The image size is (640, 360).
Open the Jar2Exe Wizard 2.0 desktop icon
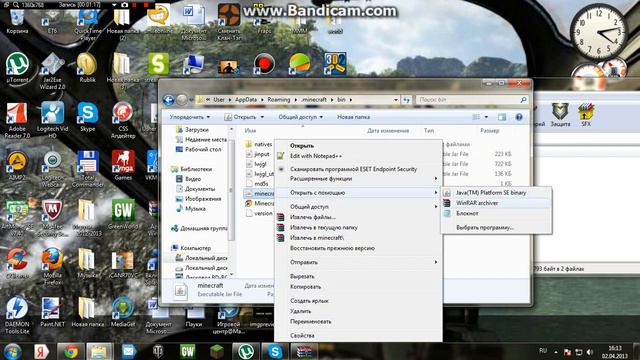click(x=52, y=71)
